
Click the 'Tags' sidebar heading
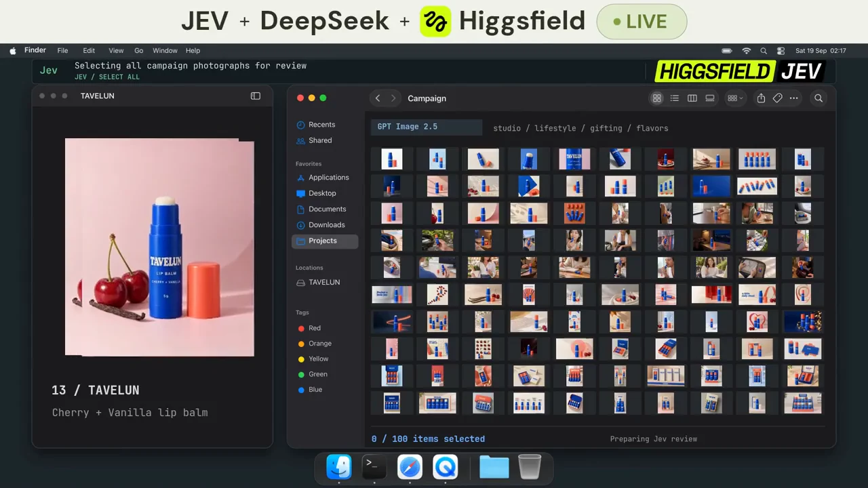coord(302,312)
